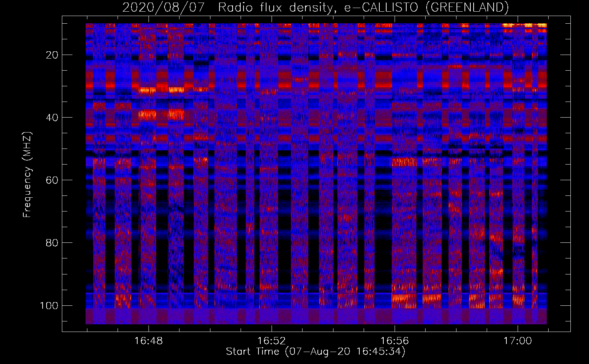Click the 16:48 time tick label
The height and width of the screenshot is (364, 589).
coord(149,341)
